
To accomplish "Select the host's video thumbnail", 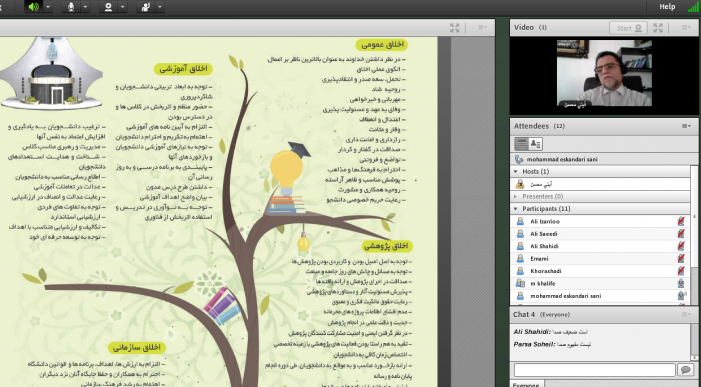I will [x=604, y=73].
